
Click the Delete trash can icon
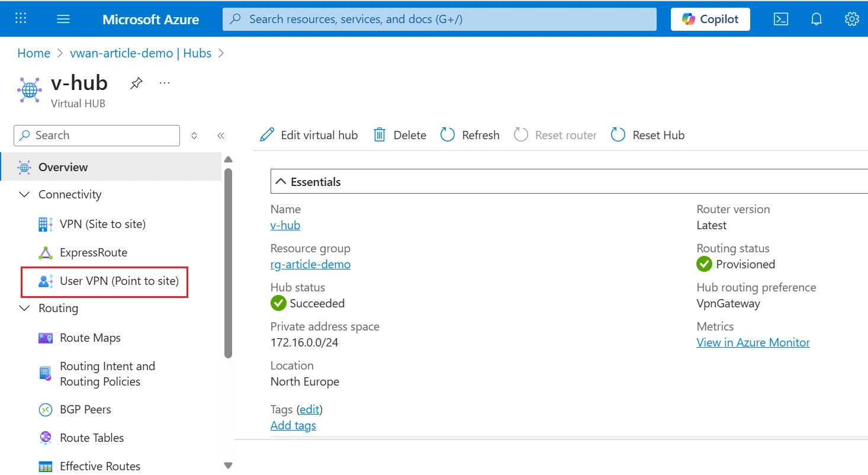[380, 135]
